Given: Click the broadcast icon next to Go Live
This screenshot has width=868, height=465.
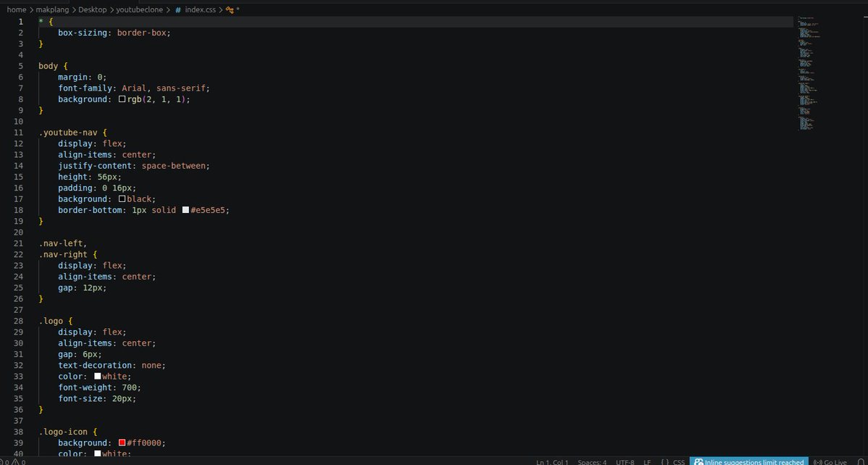Looking at the screenshot, I should [x=817, y=461].
